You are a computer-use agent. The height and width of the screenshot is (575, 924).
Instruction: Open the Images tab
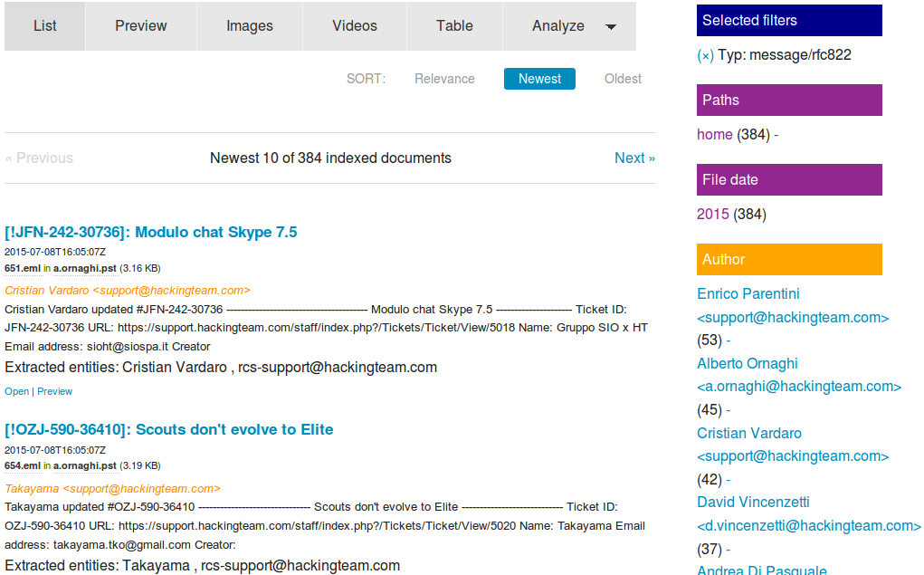tap(249, 26)
